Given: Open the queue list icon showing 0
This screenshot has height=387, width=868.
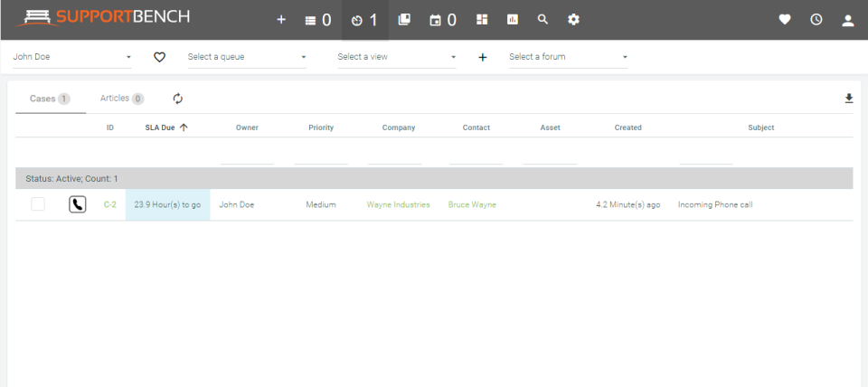Looking at the screenshot, I should pos(317,20).
